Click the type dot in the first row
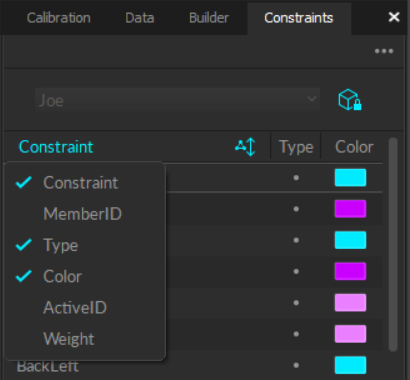This screenshot has height=380, width=410. point(296,178)
